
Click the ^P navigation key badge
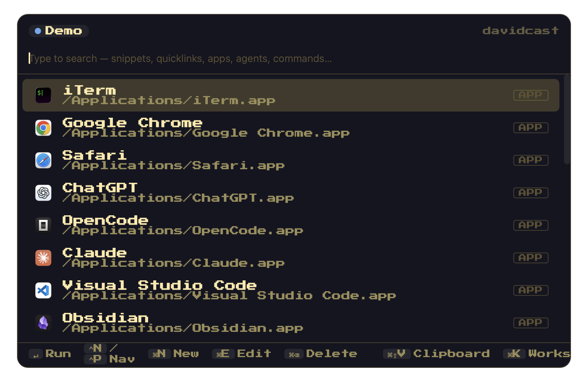click(x=96, y=359)
